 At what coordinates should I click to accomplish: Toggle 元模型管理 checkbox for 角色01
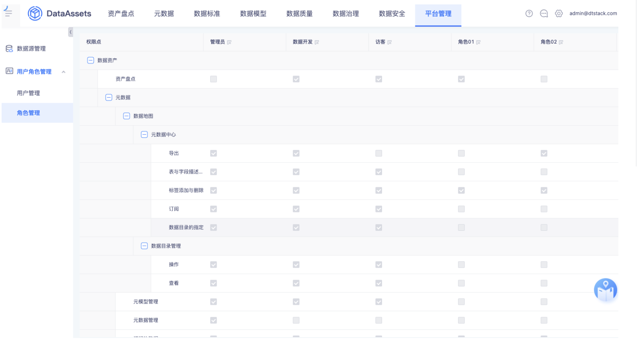(x=461, y=302)
